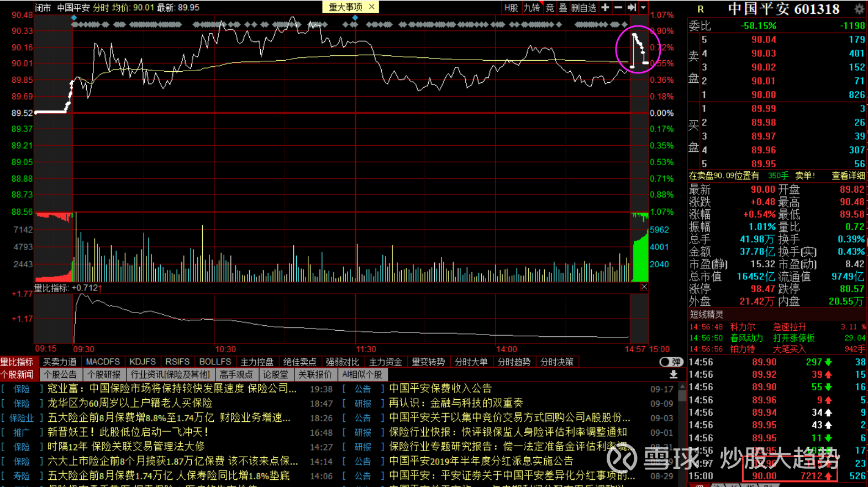This screenshot has height=487, width=868.
Task: Open 中国平安2019年半年度分红派息实施公告
Action: (x=481, y=460)
